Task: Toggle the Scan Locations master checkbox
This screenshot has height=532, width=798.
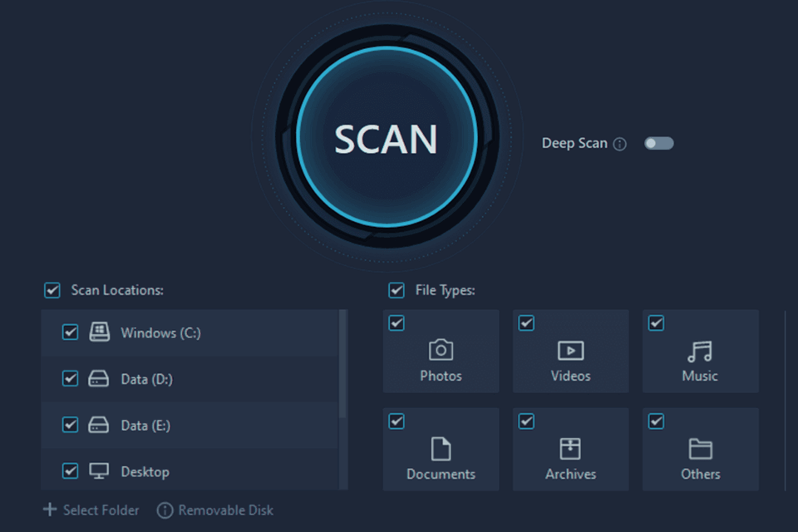Action: coord(52,290)
